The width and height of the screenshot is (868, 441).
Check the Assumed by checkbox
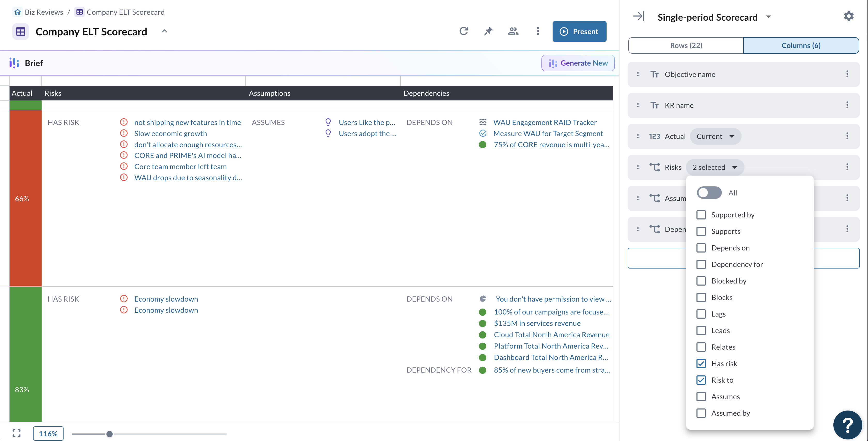point(701,413)
